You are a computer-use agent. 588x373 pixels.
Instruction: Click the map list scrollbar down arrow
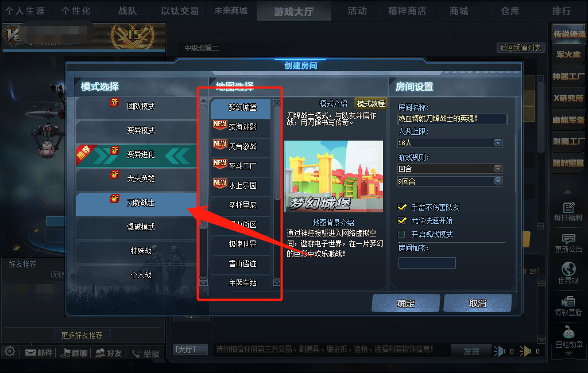(x=277, y=282)
